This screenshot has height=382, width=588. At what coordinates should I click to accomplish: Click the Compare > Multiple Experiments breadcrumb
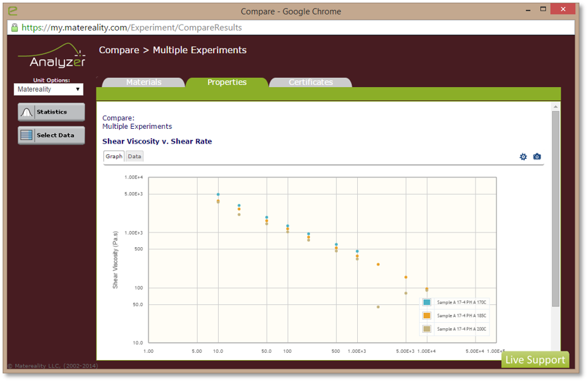tap(173, 50)
